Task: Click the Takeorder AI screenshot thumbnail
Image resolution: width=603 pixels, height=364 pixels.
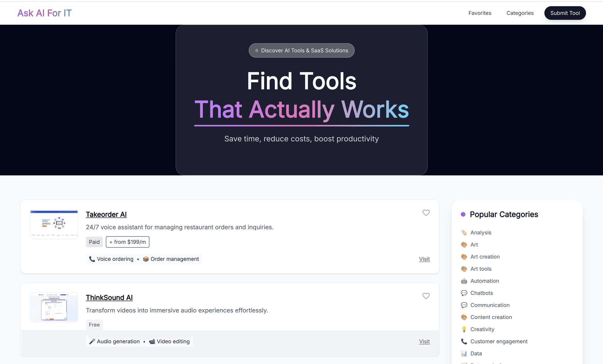Action: point(54,224)
